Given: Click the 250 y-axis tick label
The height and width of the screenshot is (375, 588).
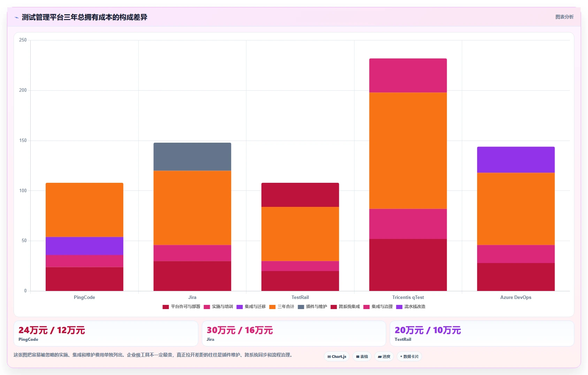Looking at the screenshot, I should click(23, 40).
